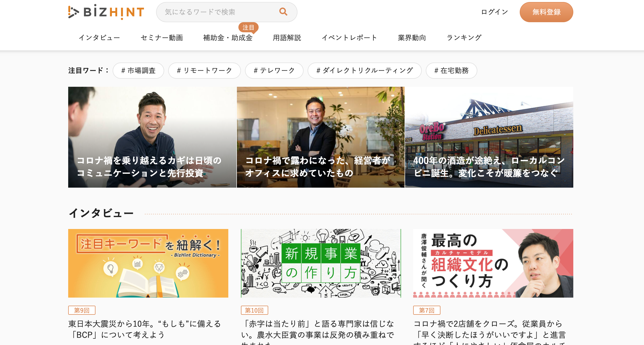Click the 無料登録 button
This screenshot has width=644, height=345.
click(x=546, y=12)
